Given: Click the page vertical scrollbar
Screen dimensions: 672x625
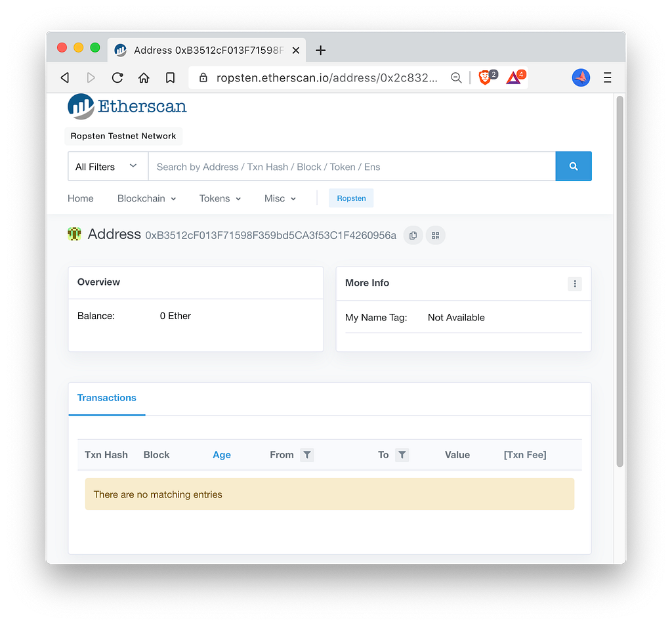Looking at the screenshot, I should [x=619, y=281].
